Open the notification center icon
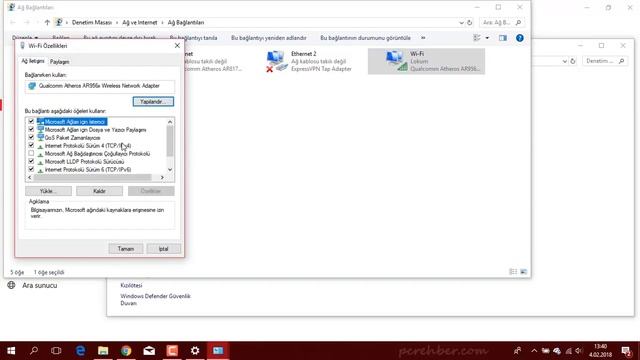 [627, 351]
